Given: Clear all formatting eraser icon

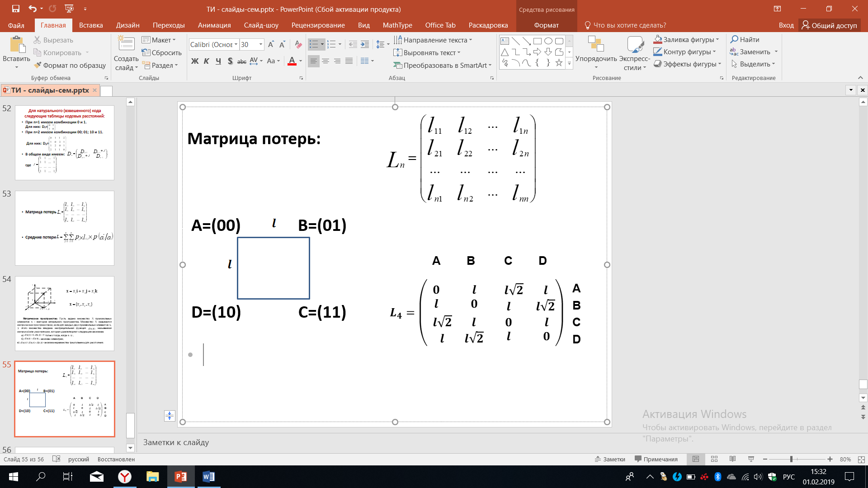Looking at the screenshot, I should pyautogui.click(x=298, y=44).
